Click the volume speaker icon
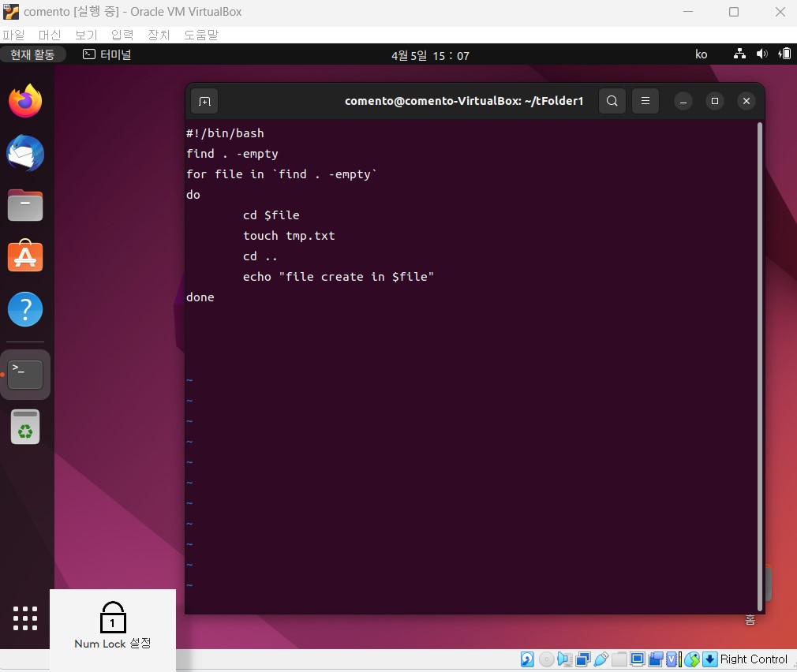797x672 pixels. pos(761,54)
